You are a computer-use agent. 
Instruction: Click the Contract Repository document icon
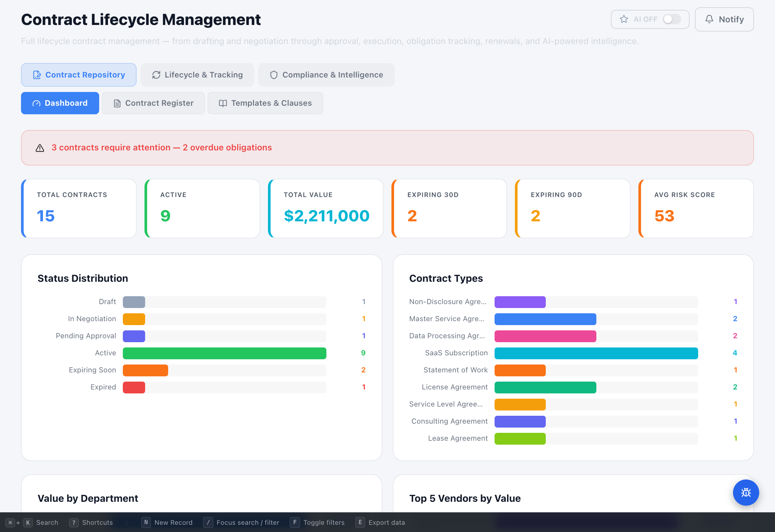tap(37, 75)
